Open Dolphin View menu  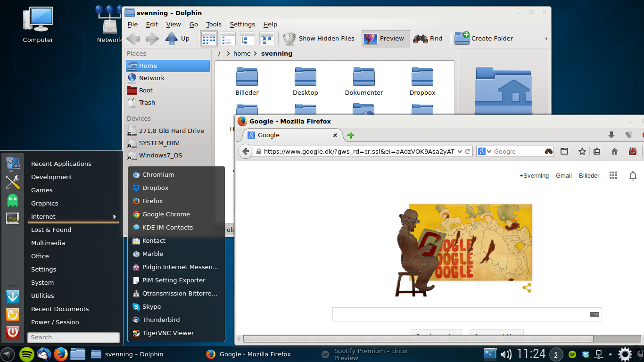point(173,25)
